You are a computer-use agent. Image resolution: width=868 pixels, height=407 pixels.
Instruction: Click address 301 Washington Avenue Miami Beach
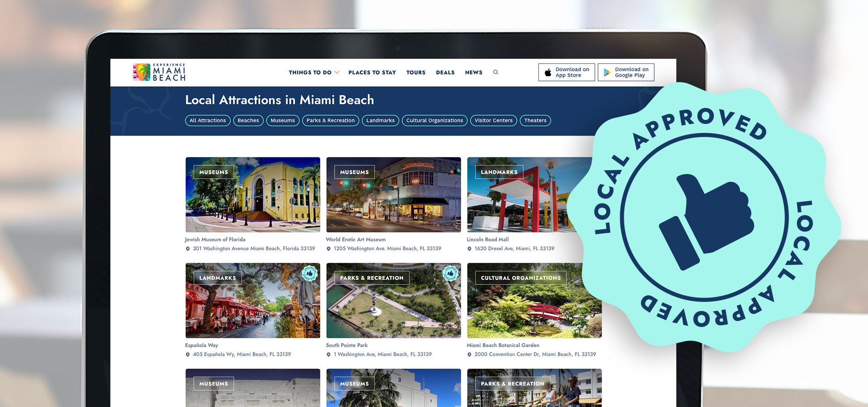coord(254,249)
